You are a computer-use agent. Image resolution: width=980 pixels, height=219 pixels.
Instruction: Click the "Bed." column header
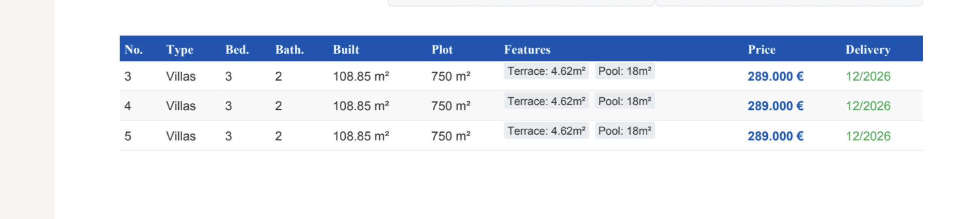[x=237, y=50]
